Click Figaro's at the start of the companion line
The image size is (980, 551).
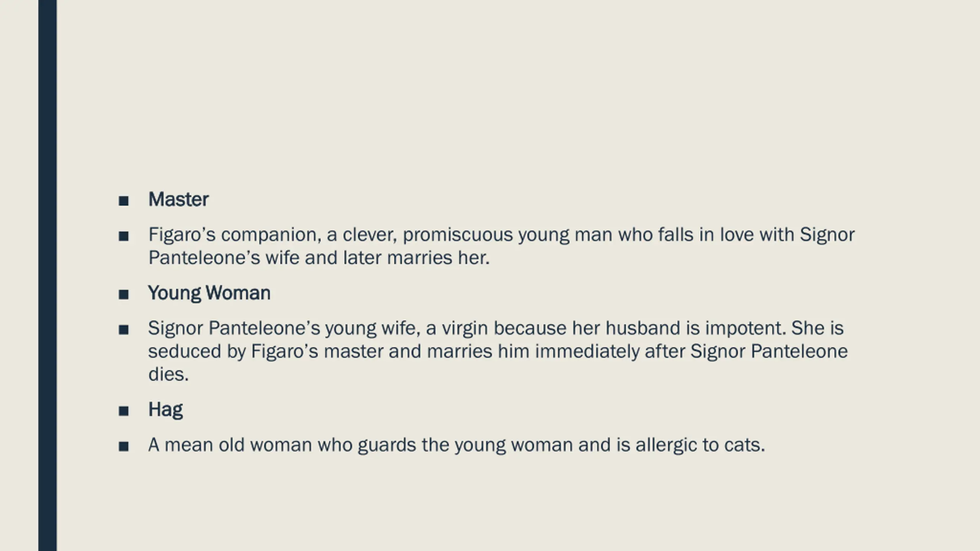(182, 235)
